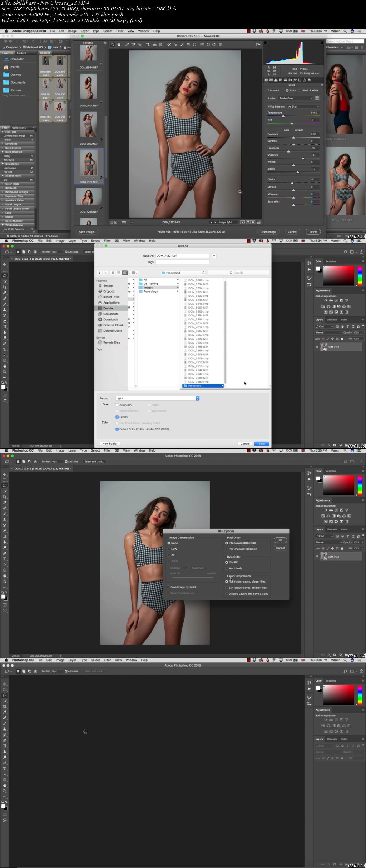
Task: Check the As a Copy option
Action: pos(117,405)
